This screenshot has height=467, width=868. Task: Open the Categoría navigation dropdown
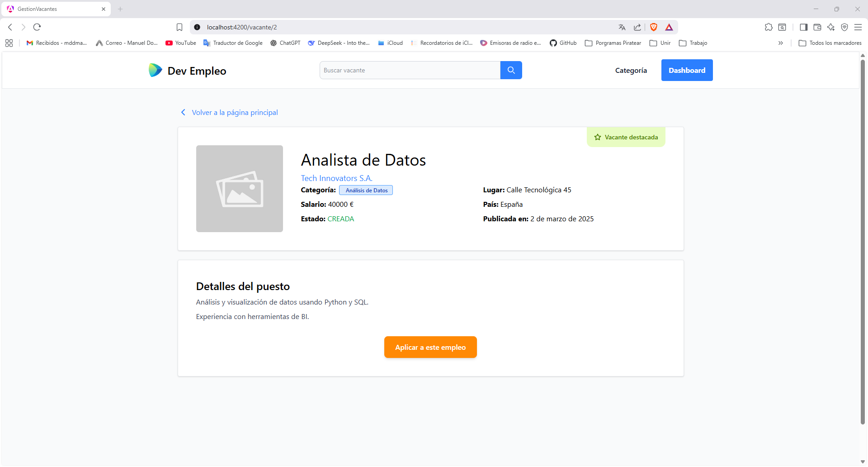point(631,70)
